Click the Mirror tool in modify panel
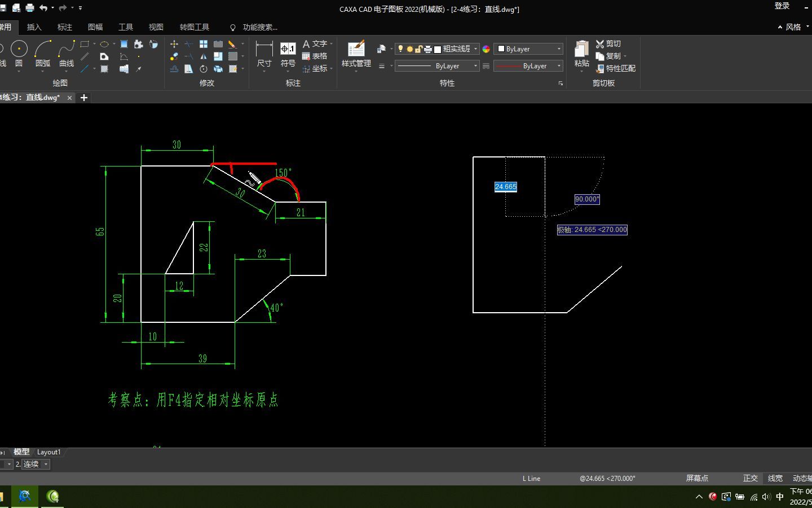812x508 pixels. point(204,56)
